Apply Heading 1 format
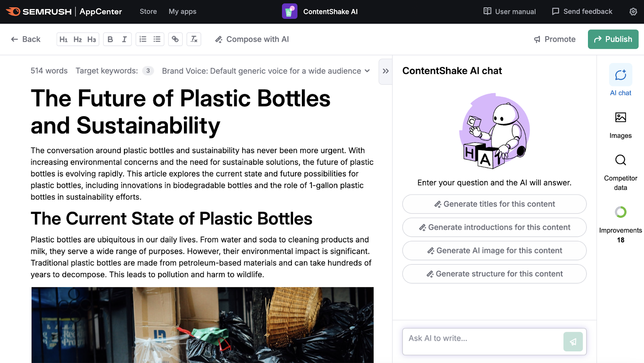This screenshot has height=363, width=644. point(64,39)
